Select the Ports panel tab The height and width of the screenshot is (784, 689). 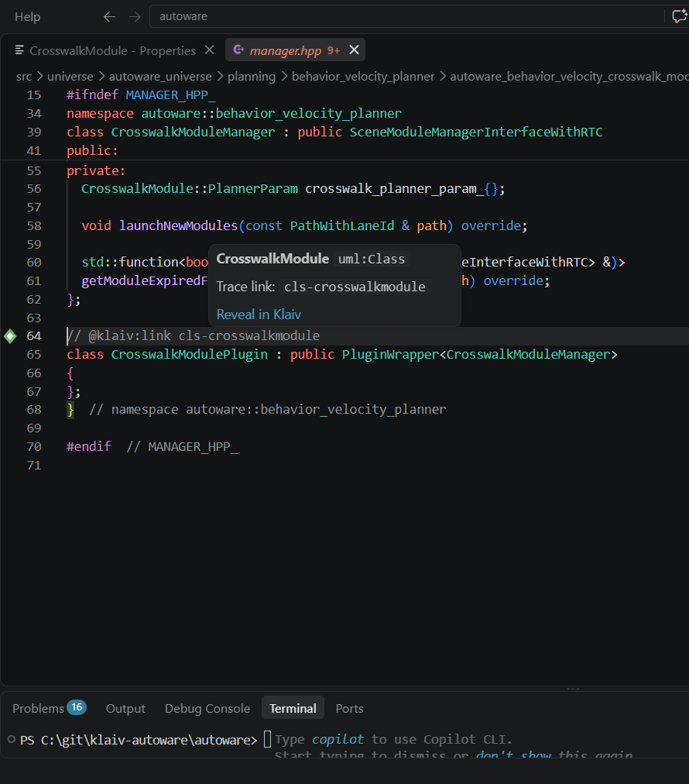click(x=349, y=709)
